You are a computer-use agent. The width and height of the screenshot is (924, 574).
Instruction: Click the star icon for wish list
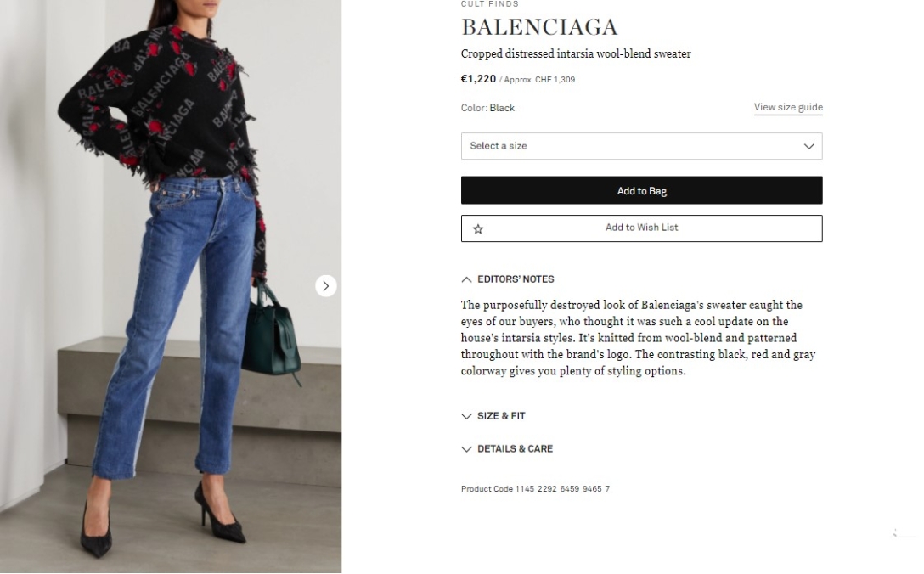click(478, 228)
